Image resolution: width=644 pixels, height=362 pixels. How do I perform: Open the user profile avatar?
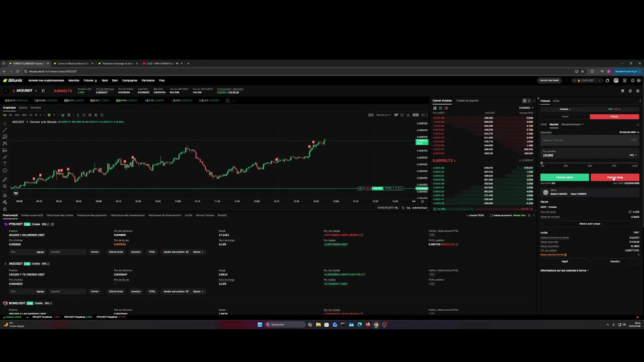[616, 80]
